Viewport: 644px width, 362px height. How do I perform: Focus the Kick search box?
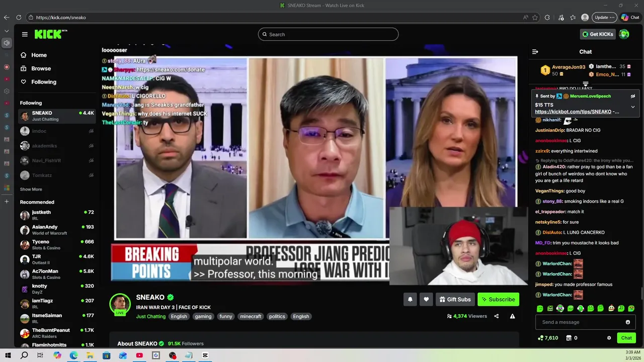pos(328,34)
